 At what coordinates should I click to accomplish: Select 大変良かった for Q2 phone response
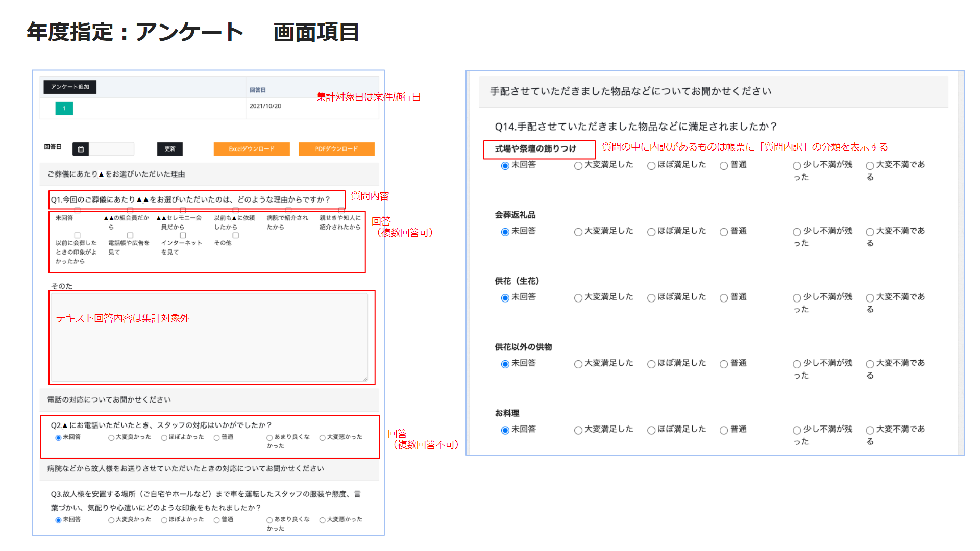coord(111,438)
